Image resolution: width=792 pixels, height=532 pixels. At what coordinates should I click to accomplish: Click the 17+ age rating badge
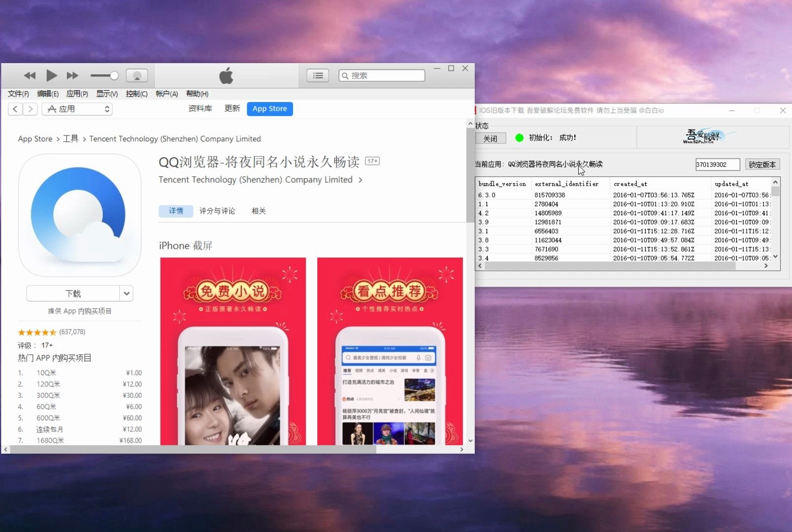point(372,161)
